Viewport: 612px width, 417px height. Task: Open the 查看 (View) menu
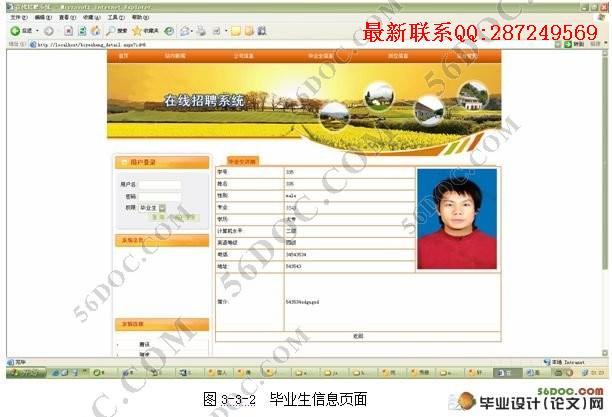(67, 18)
